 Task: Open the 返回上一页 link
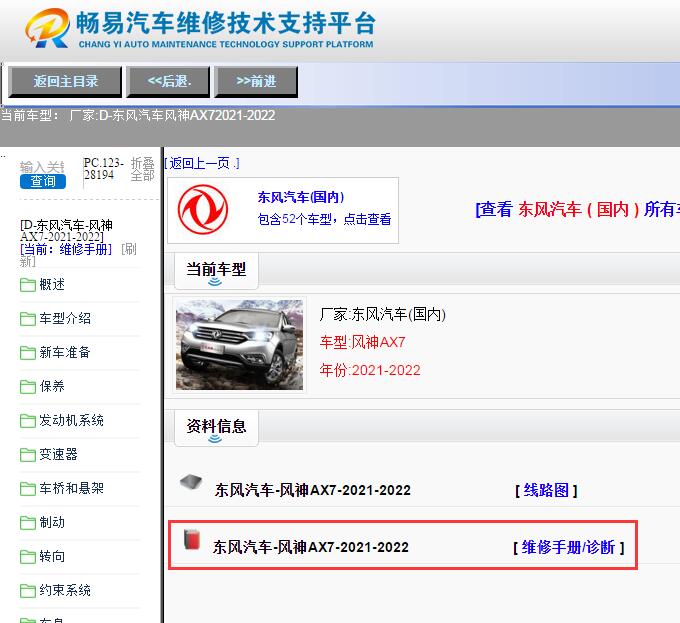[x=202, y=163]
